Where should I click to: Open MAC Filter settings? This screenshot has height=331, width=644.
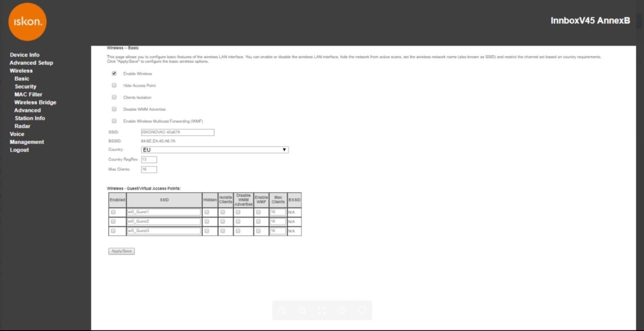coord(28,94)
